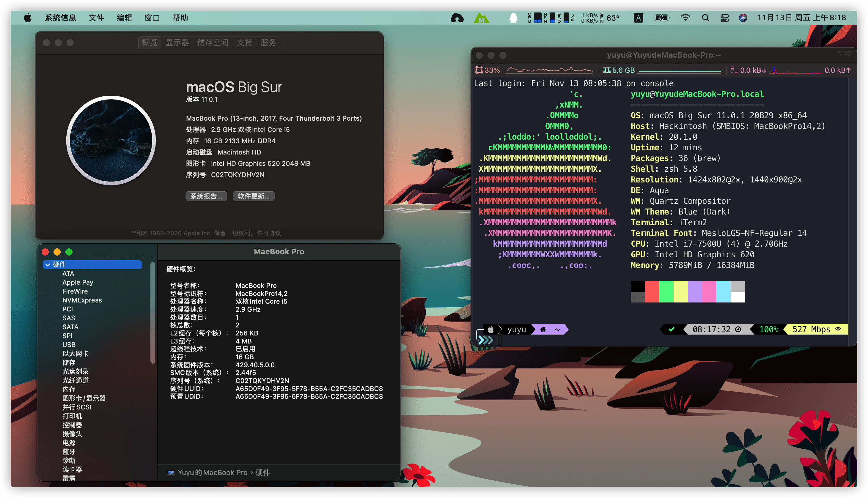This screenshot has width=868, height=498.
Task: Click Yuyu的MacBook Pro in the path bar
Action: tap(213, 472)
